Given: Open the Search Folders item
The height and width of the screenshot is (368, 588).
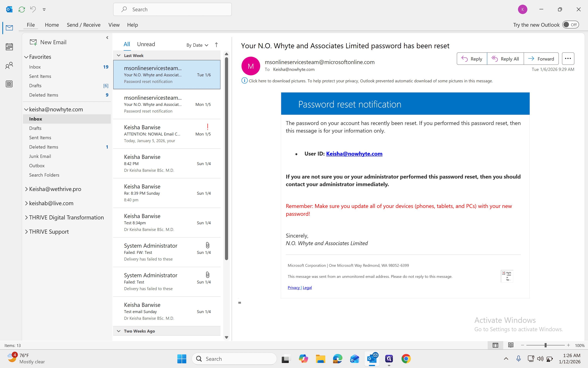Looking at the screenshot, I should (x=67, y=175).
